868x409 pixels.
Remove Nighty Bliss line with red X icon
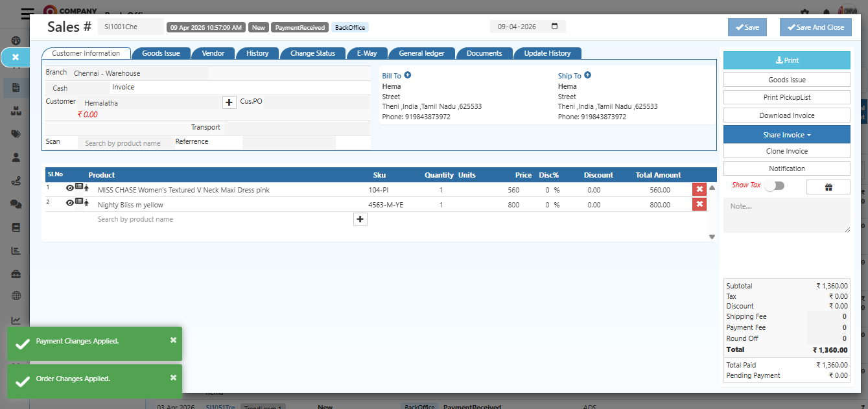699,204
